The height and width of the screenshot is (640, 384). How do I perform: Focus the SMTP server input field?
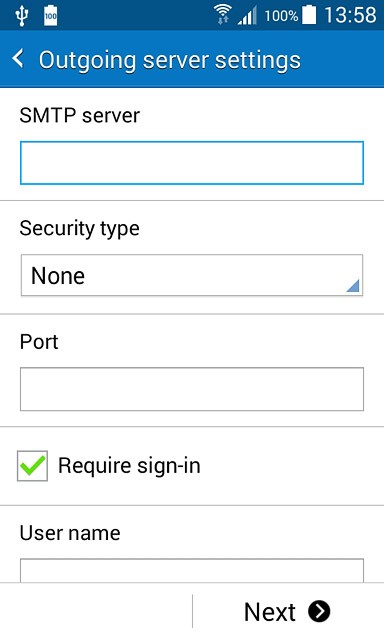(x=192, y=163)
